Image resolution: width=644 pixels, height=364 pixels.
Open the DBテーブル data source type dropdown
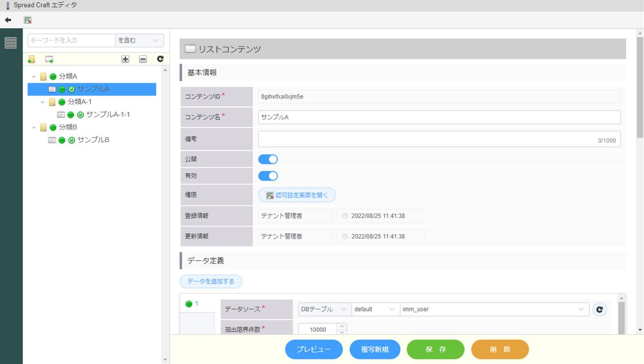coord(324,309)
